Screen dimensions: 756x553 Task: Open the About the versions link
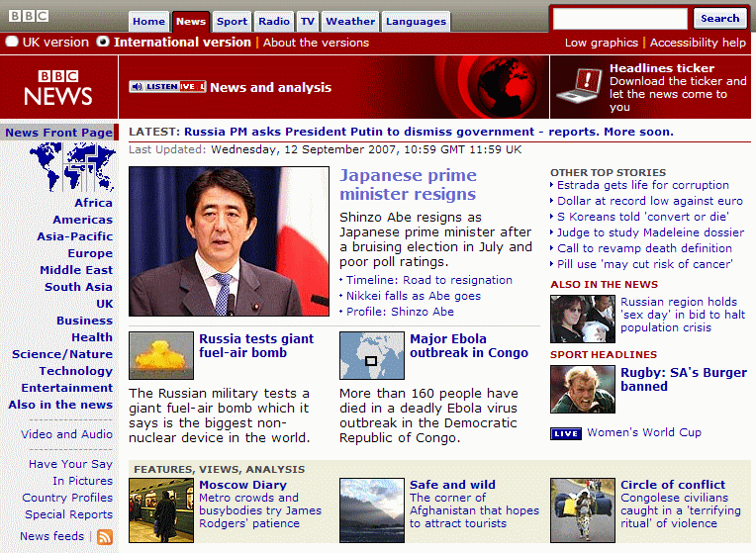coord(316,43)
